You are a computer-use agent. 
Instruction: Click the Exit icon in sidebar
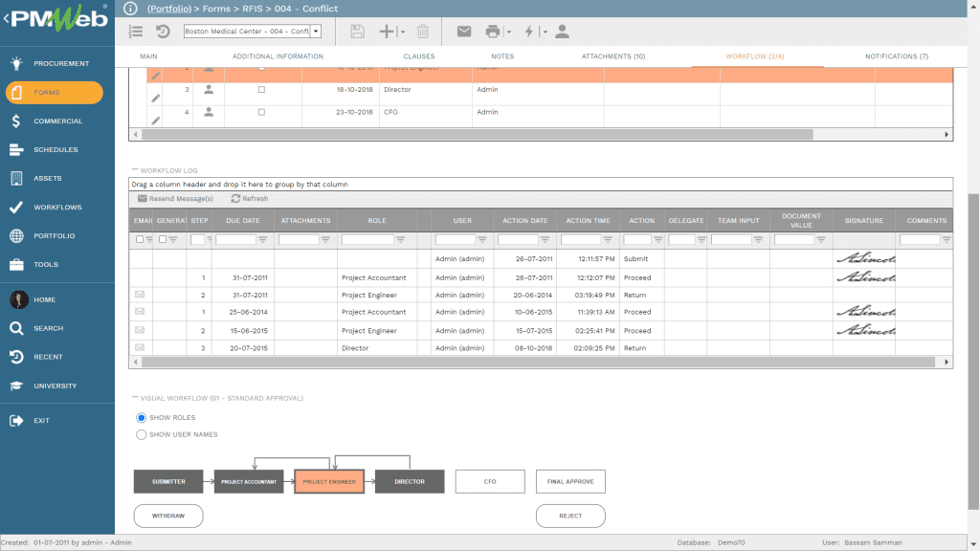16,421
